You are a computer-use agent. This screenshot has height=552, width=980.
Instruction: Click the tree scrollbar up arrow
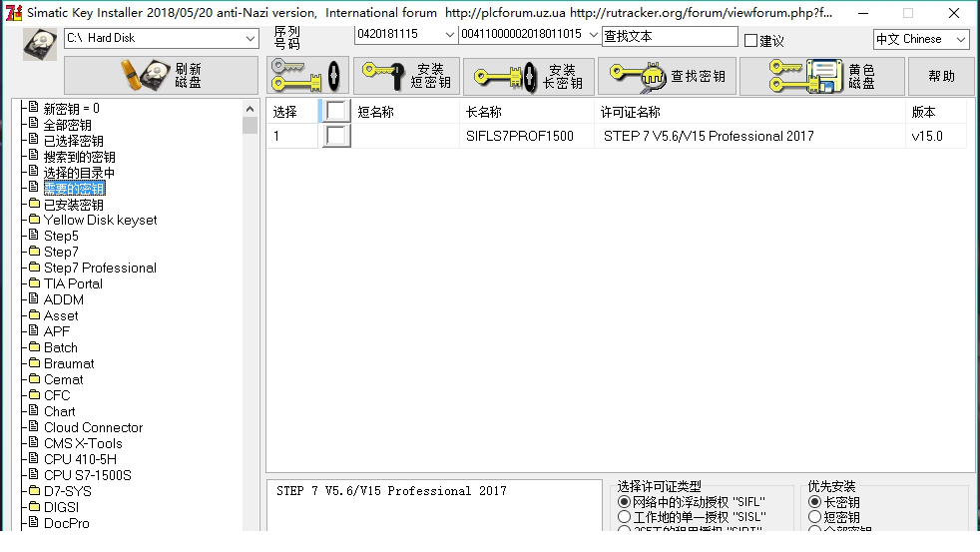click(x=250, y=109)
